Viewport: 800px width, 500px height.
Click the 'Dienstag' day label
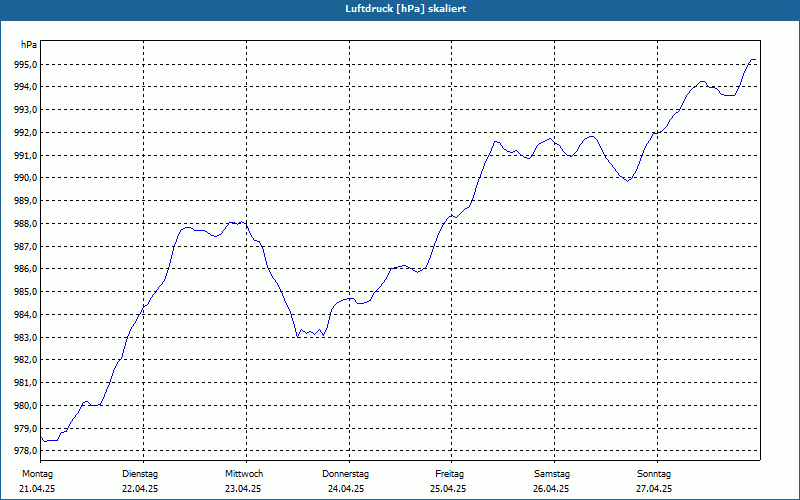click(140, 474)
